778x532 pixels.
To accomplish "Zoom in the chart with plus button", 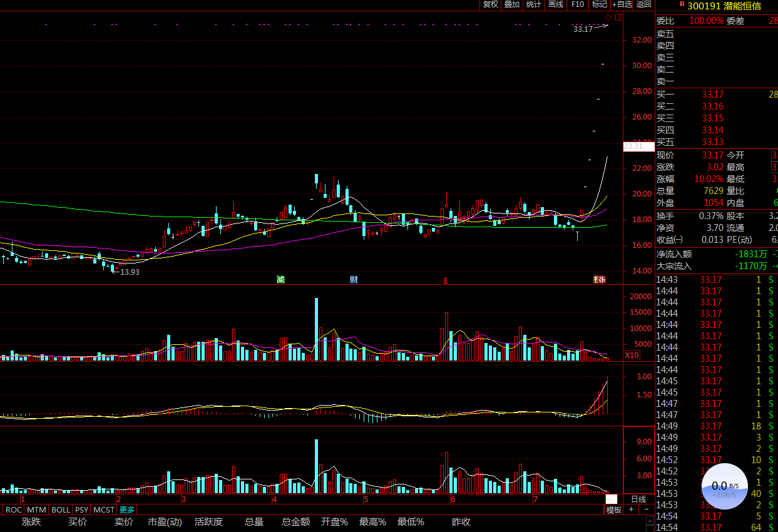I will click(631, 509).
